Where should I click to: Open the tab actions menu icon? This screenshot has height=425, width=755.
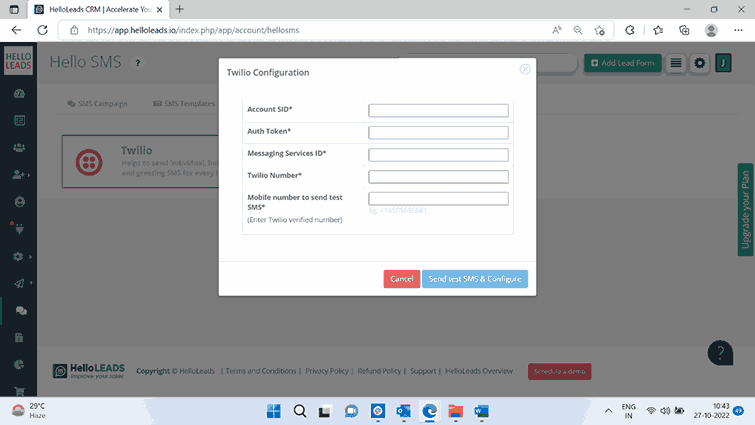[x=14, y=9]
